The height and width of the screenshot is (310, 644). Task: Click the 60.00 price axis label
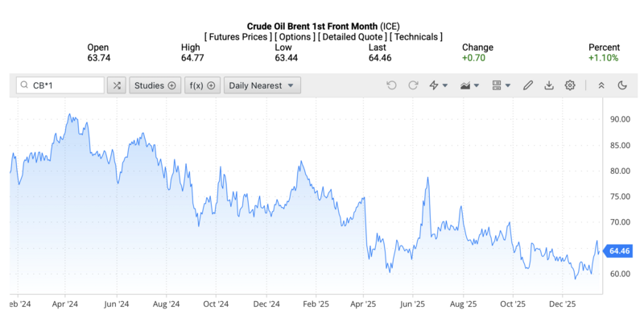[620, 274]
